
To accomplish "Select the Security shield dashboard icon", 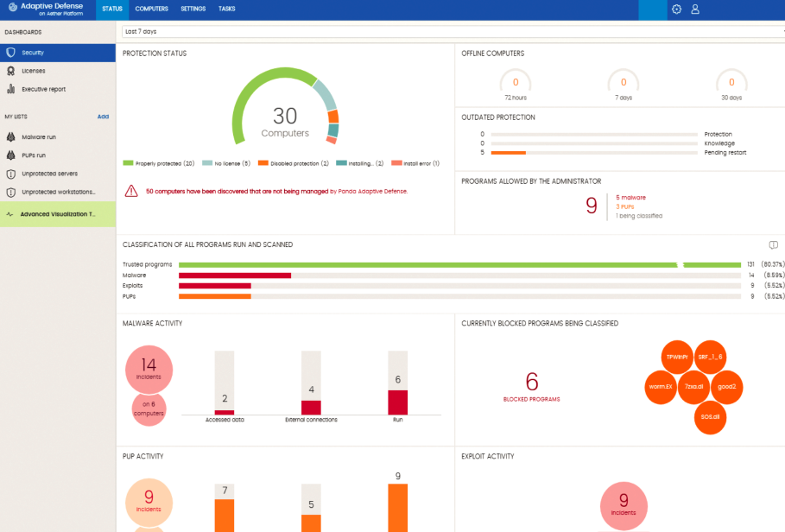I will [x=10, y=53].
